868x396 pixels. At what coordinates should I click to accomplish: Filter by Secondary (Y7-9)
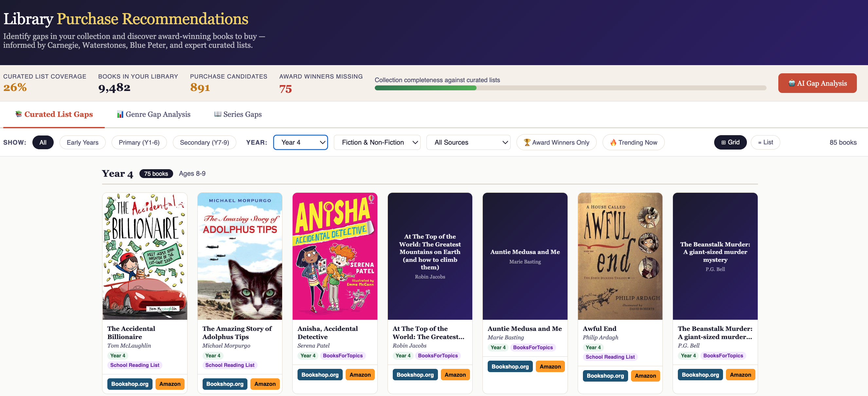(204, 143)
